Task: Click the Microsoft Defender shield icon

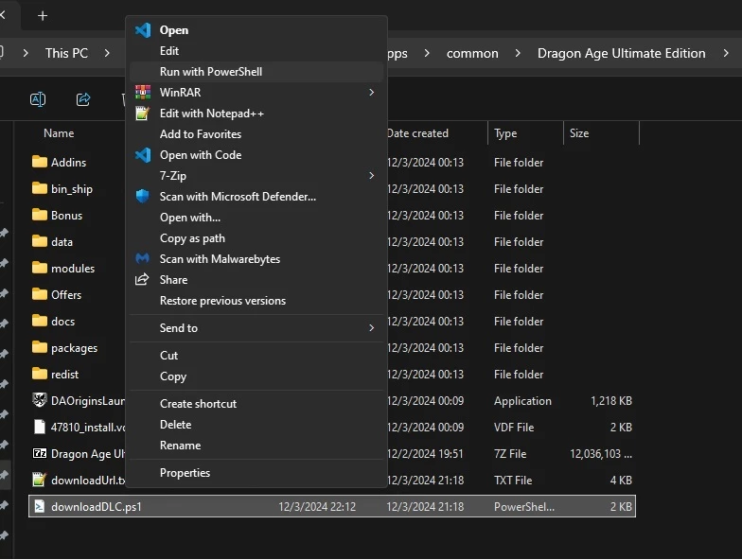Action: (142, 197)
